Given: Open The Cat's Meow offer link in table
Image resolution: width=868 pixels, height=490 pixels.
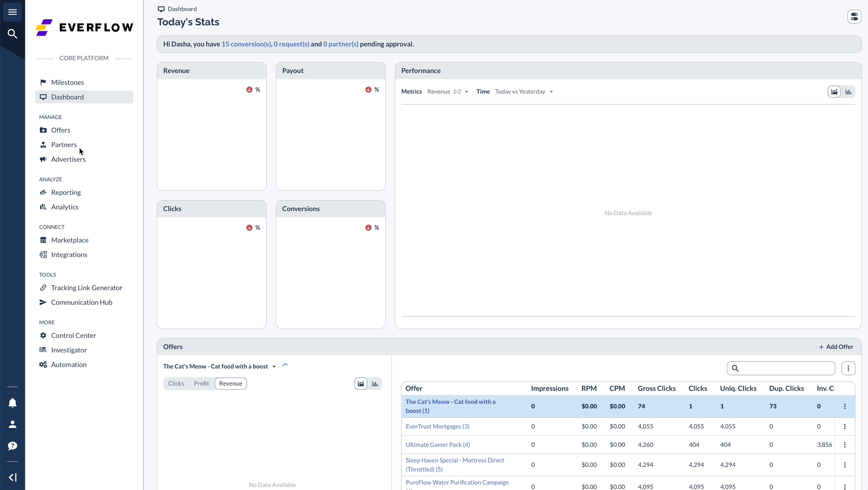Looking at the screenshot, I should point(451,406).
